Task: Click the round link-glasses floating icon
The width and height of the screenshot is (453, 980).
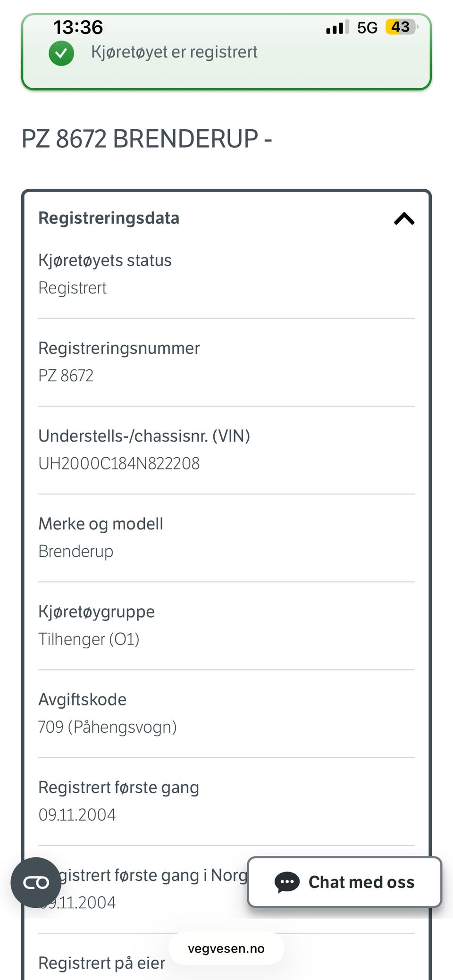Action: coord(36,882)
